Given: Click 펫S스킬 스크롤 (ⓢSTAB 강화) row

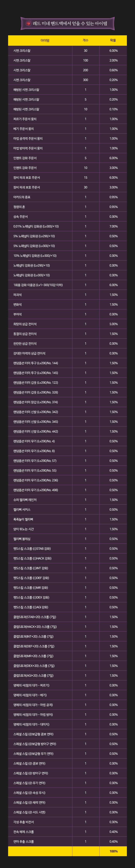Looking at the screenshot, I should tap(67, 549).
